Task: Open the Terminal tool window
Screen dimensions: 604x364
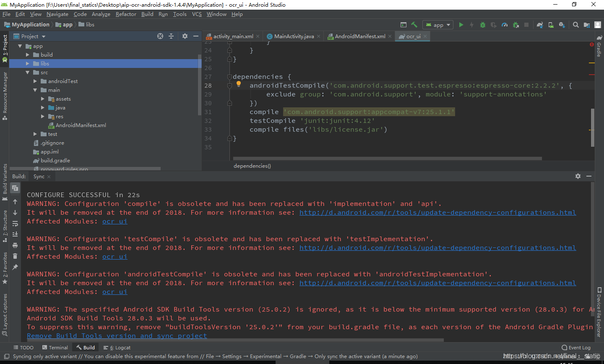Action: click(55, 347)
